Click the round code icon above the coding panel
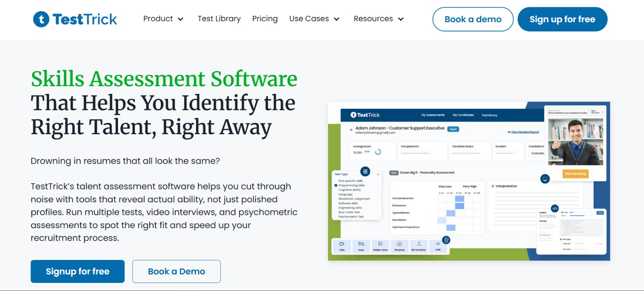Image resolution: width=644 pixels, height=291 pixels. pos(555,208)
